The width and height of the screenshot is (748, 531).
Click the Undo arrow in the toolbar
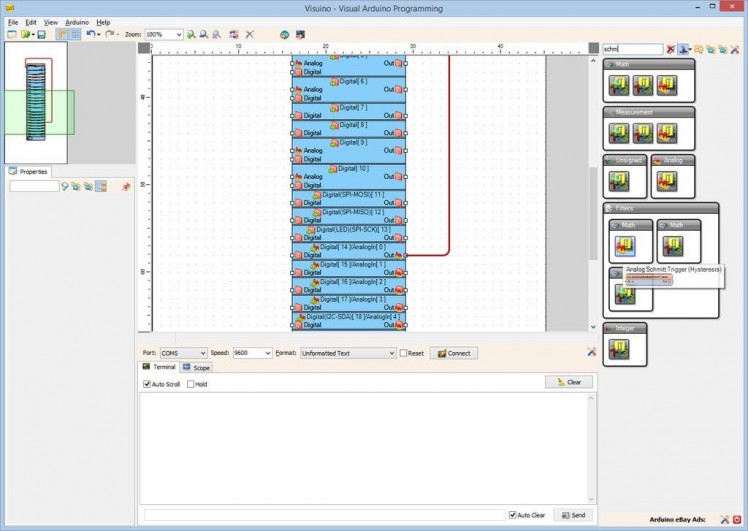[x=90, y=34]
